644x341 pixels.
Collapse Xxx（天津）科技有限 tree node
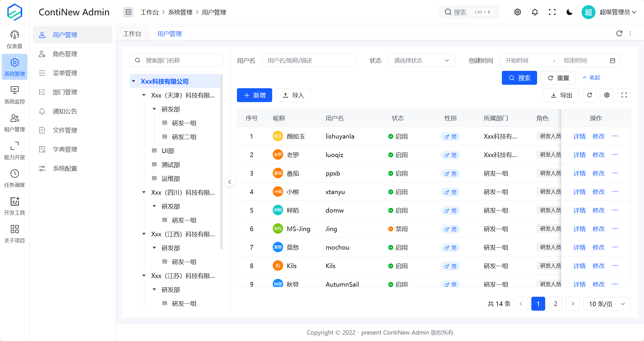click(144, 95)
